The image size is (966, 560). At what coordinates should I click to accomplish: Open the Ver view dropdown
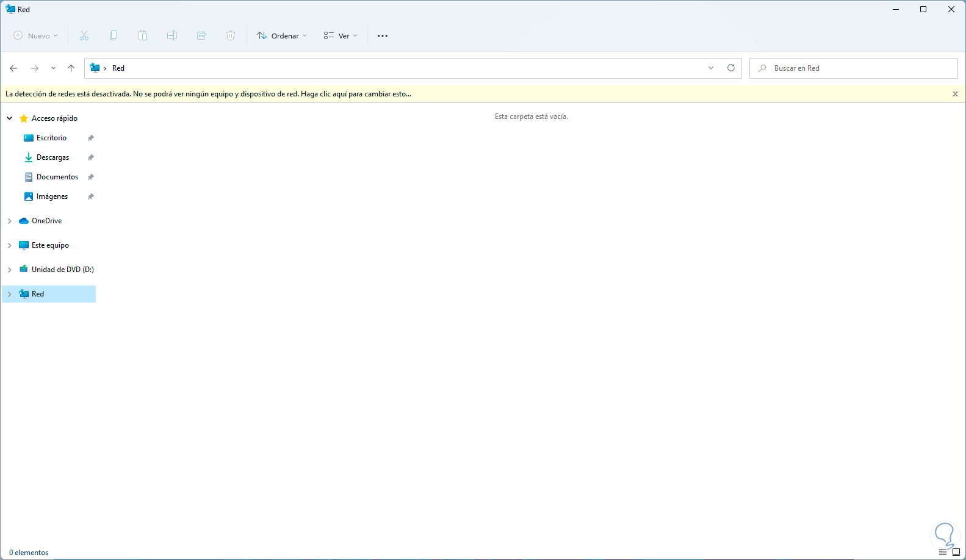point(341,36)
